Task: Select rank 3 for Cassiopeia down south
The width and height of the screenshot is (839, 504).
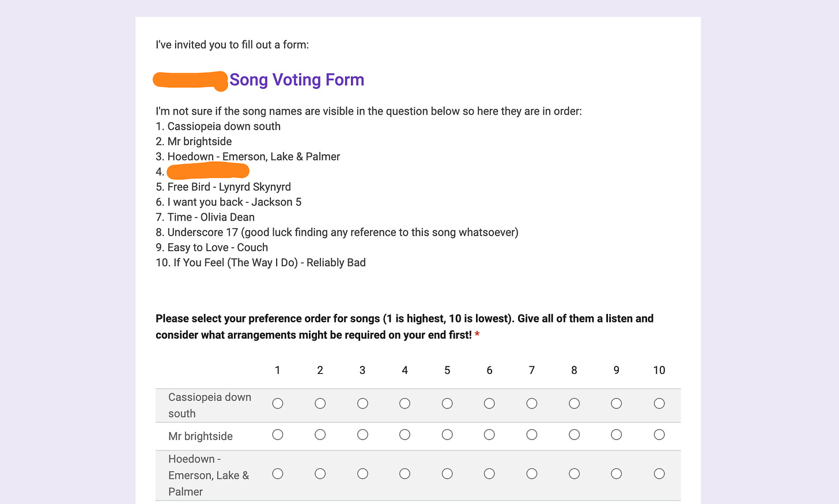Action: coord(362,404)
